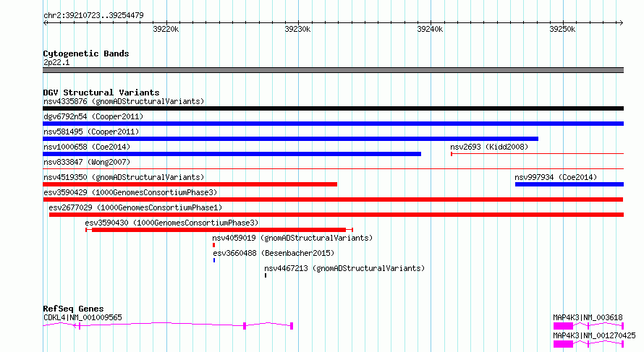
Task: Select the dgv6792n54 (Cooper2011) label
Action: click(x=93, y=116)
